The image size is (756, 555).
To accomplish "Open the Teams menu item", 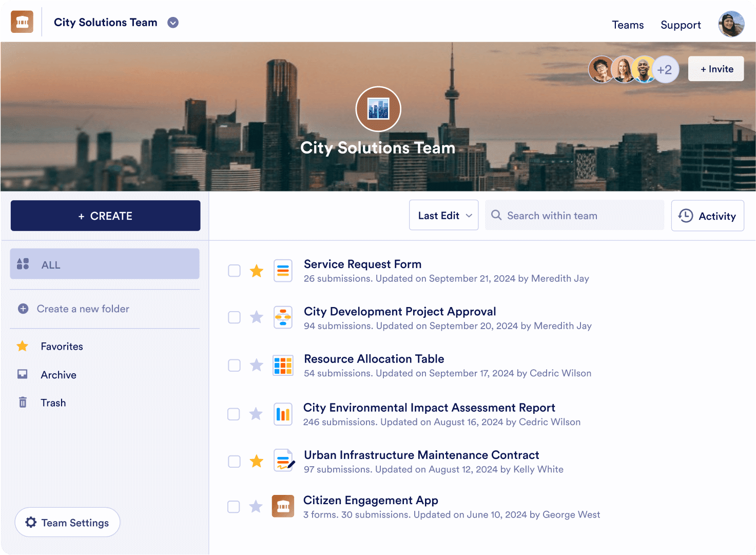I will [628, 25].
